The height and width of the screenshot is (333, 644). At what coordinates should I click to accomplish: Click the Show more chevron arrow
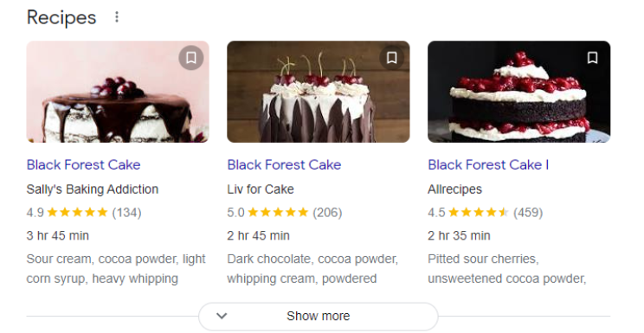point(222,317)
